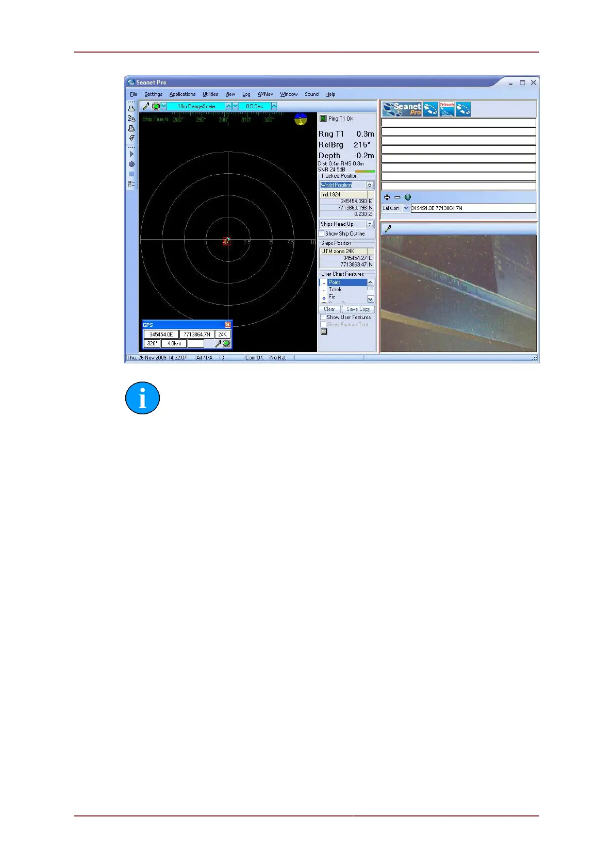Click the green light in GPS window
Image resolution: width=614 pixels, height=868 pixels.
pyautogui.click(x=226, y=343)
